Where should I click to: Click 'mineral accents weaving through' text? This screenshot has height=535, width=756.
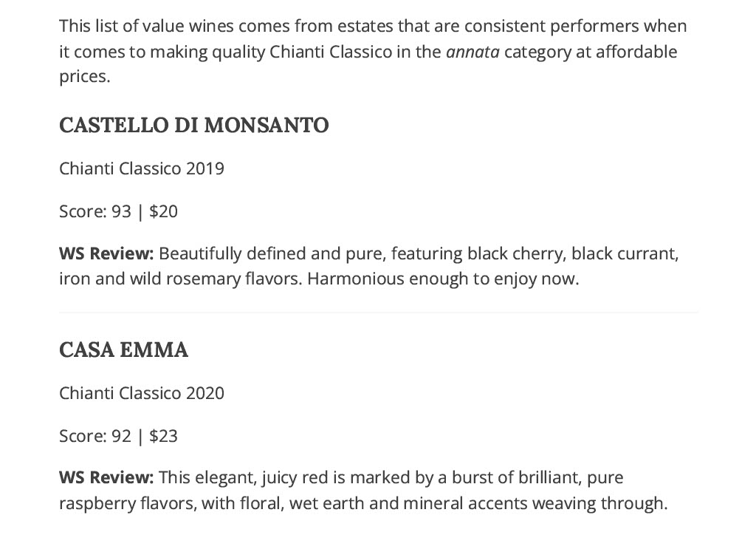pyautogui.click(x=535, y=503)
